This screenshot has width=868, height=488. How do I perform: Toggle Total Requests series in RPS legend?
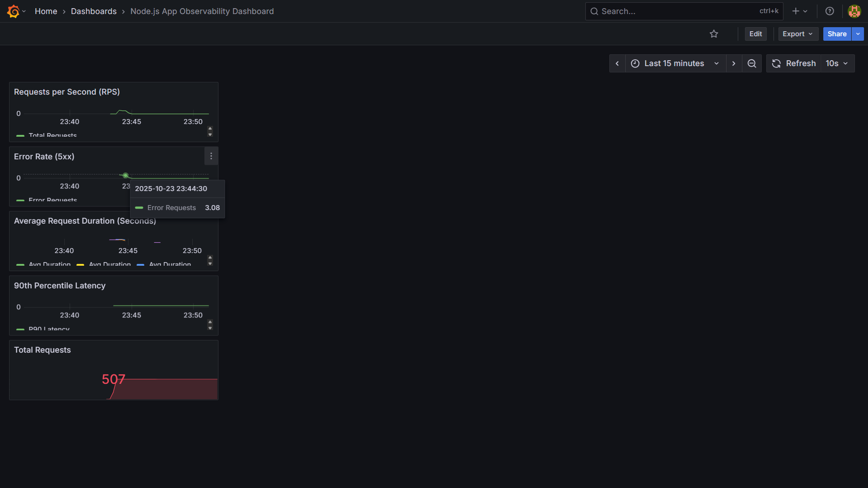tap(52, 135)
